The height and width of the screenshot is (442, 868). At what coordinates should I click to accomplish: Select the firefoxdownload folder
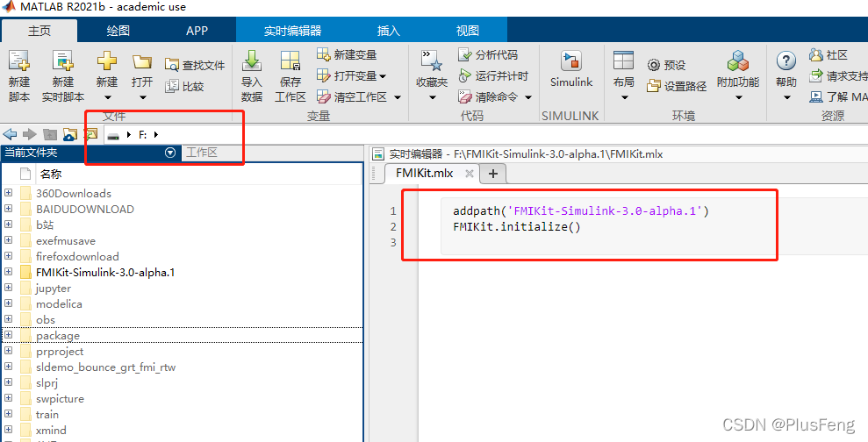coord(77,256)
